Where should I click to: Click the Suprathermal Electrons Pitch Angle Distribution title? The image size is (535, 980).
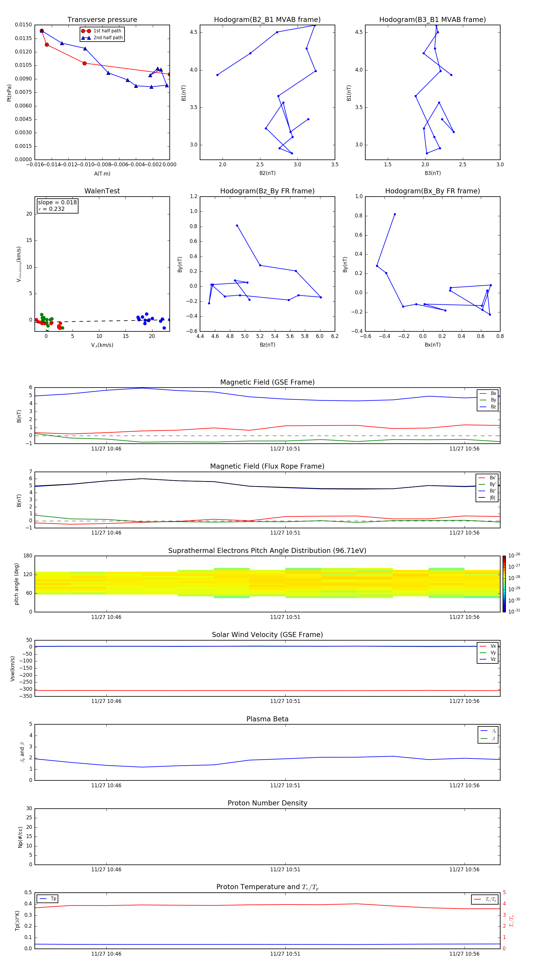point(267,551)
